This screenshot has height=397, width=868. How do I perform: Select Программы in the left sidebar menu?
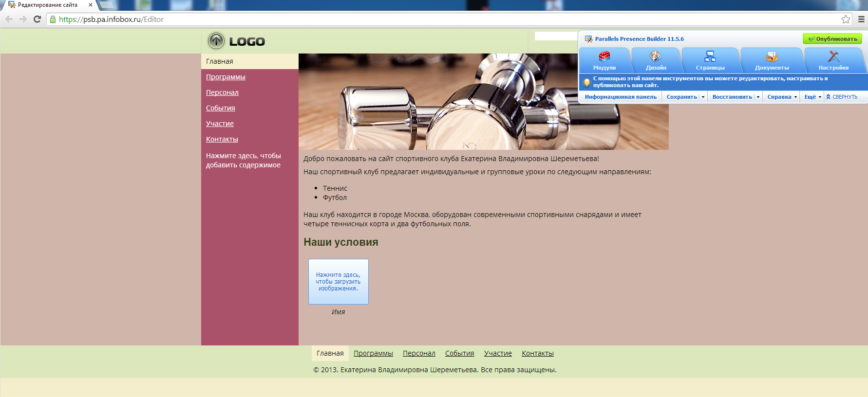click(226, 77)
